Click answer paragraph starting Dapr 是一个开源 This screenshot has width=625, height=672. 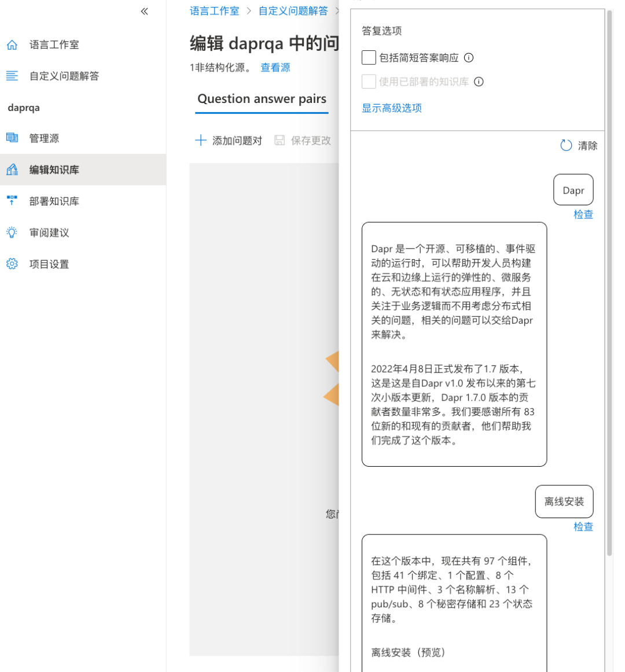453,291
